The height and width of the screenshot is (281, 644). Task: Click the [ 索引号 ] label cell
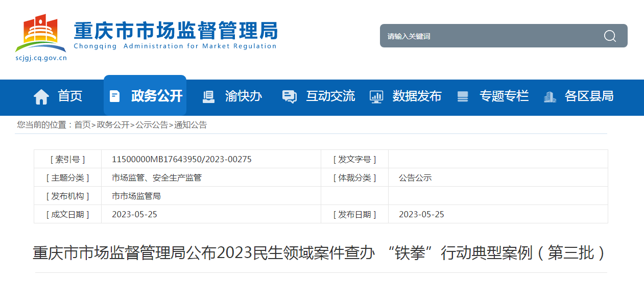[67, 159]
